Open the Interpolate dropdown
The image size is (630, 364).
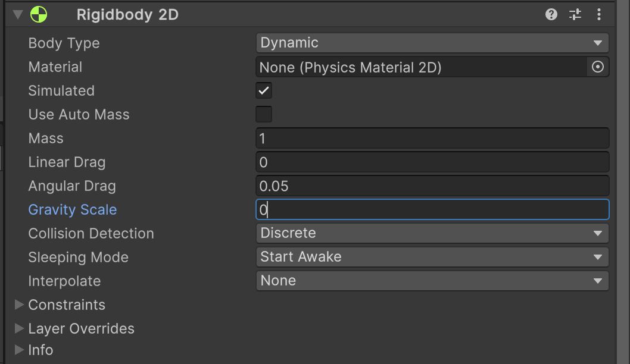tap(432, 281)
